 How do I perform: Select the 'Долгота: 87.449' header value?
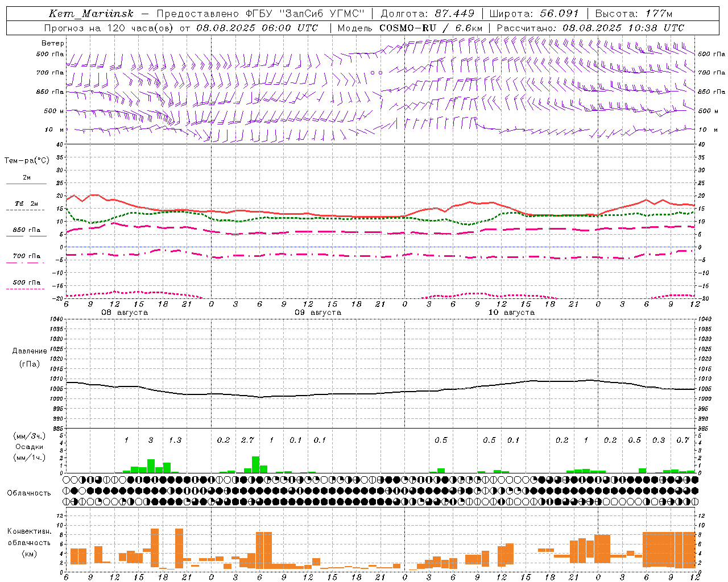tap(428, 14)
